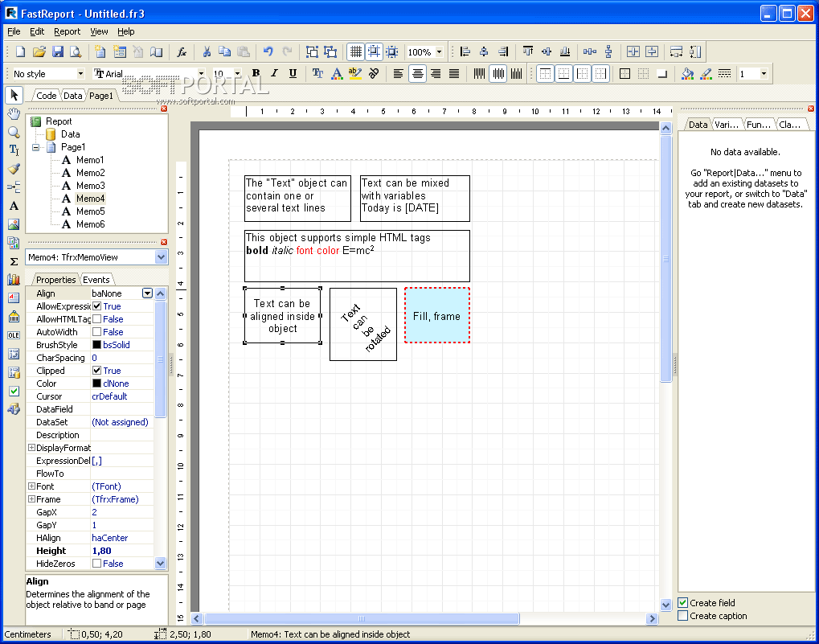The height and width of the screenshot is (644, 819).
Task: Select the Hand tool in sidebar
Action: pyautogui.click(x=14, y=114)
